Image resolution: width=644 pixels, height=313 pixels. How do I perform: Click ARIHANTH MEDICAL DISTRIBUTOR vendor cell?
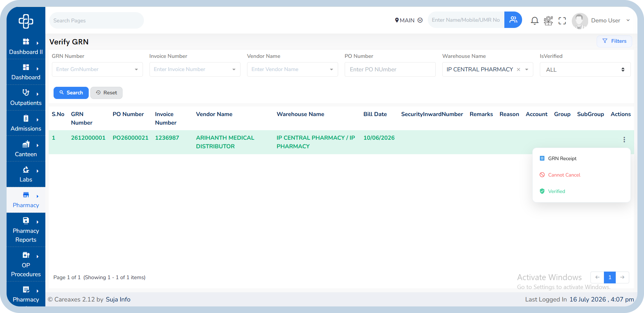[225, 142]
